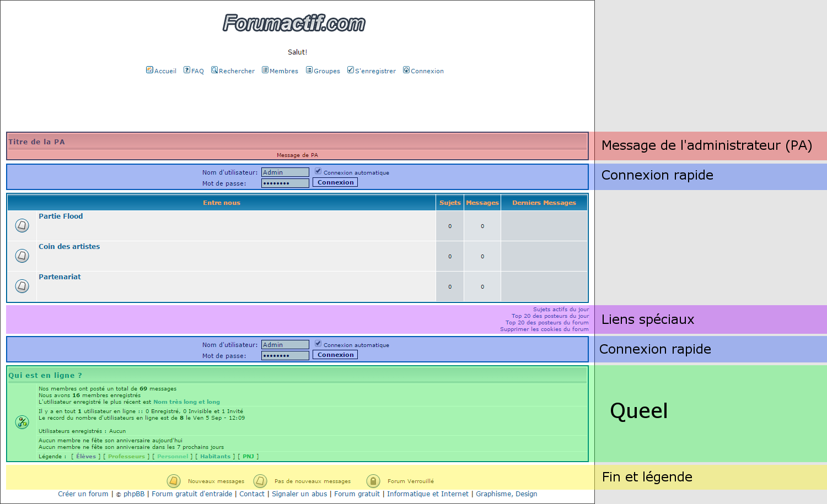
Task: Focus the upper Mot de passe field
Action: tap(285, 183)
